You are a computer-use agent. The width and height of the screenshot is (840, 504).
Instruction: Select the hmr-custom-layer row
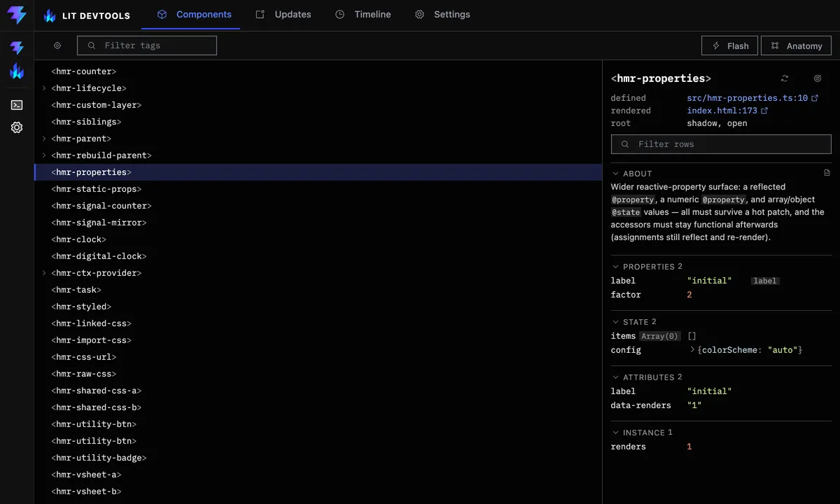click(x=318, y=105)
